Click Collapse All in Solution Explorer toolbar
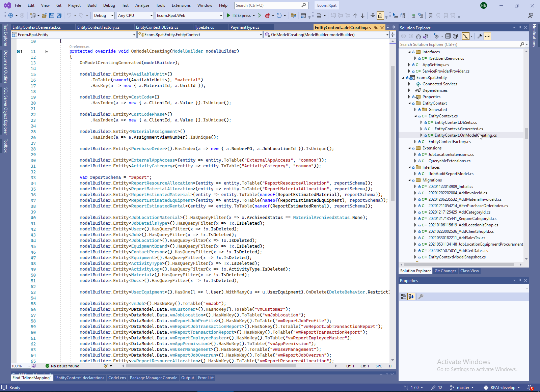Viewport: 540px width, 392px height. [448, 36]
